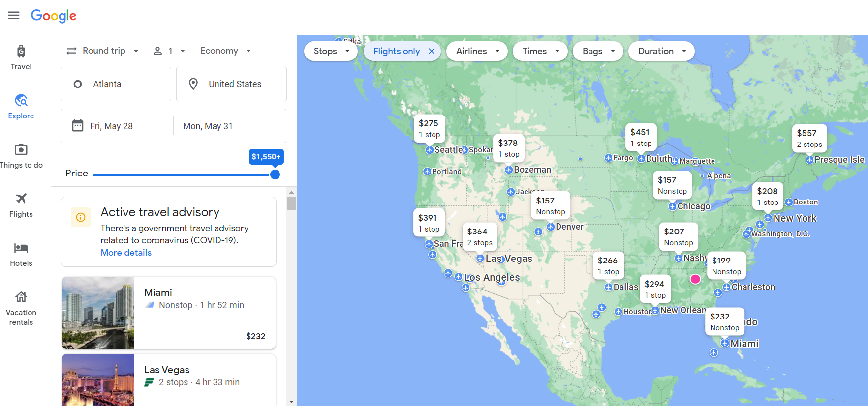The height and width of the screenshot is (406, 868).
Task: Open the Stops filter dropdown
Action: coord(331,51)
